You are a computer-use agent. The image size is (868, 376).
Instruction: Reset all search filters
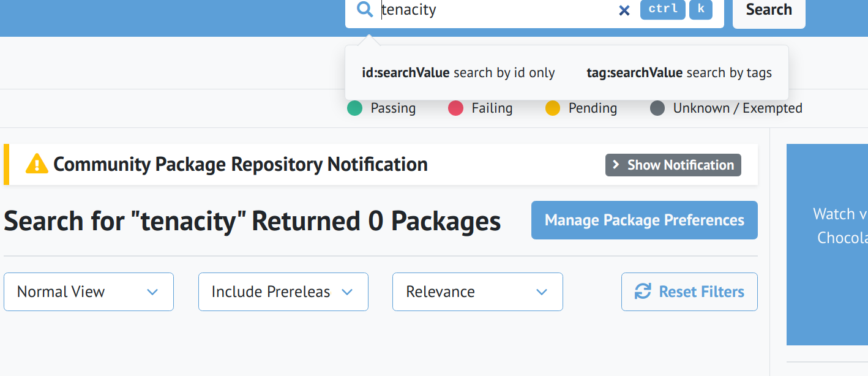(689, 291)
